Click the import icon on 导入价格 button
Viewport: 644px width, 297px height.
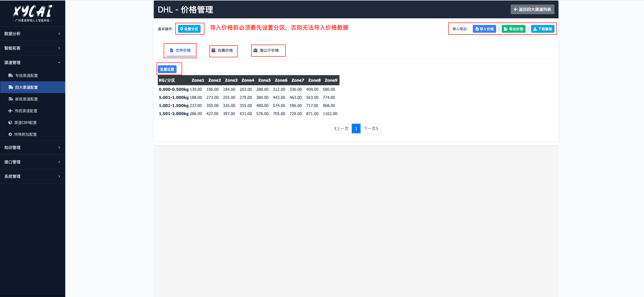(477, 29)
